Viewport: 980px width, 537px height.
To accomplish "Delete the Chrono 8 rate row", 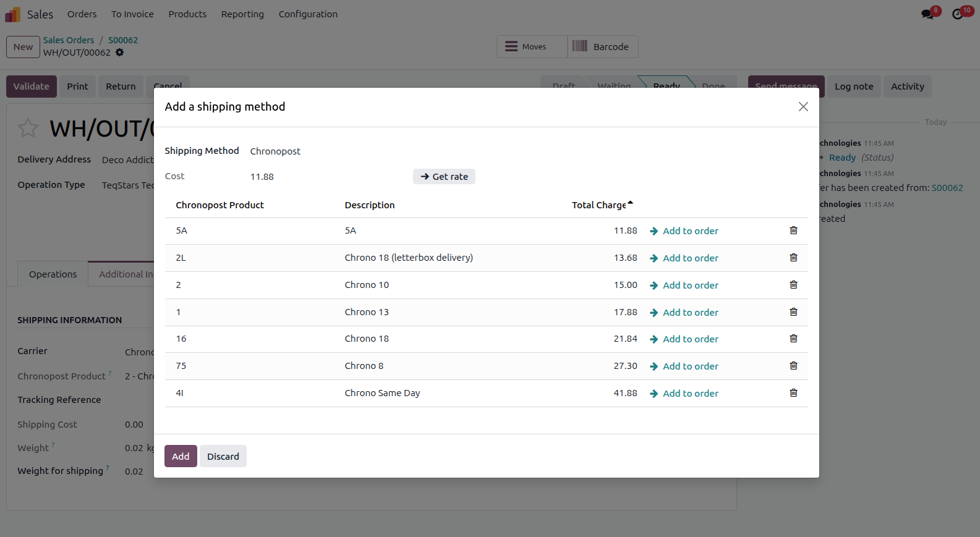I will pos(793,366).
